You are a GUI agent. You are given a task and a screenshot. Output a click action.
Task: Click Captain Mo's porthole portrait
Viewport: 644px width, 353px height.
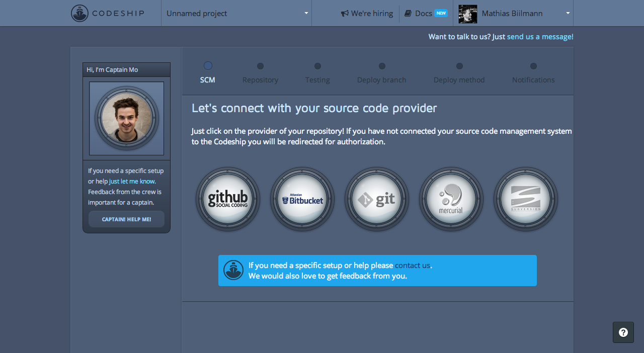[127, 118]
